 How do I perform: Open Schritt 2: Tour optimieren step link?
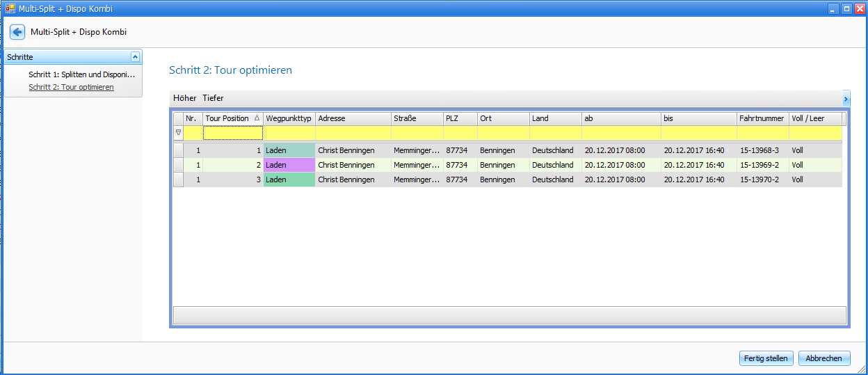point(71,87)
